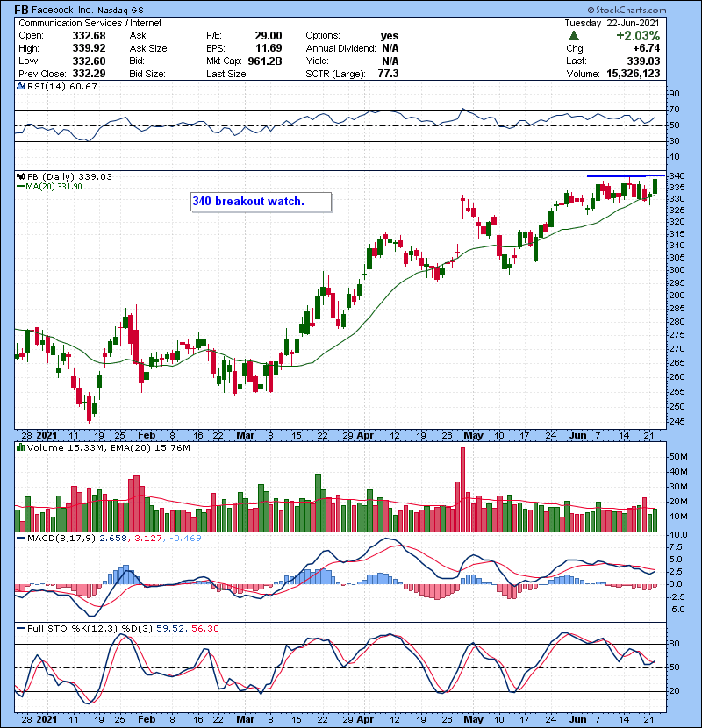Click the 50M volume scale label
702x728 pixels.
678,457
